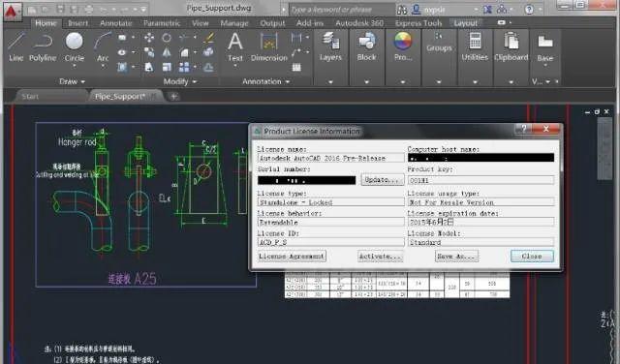Select the Line tool
This screenshot has width=620, height=364.
tap(15, 47)
